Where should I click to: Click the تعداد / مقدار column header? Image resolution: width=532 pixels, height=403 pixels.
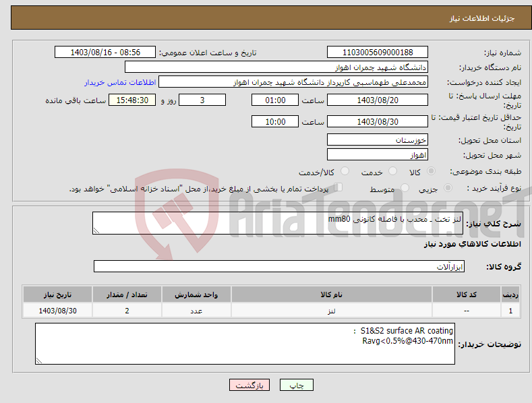tap(127, 294)
